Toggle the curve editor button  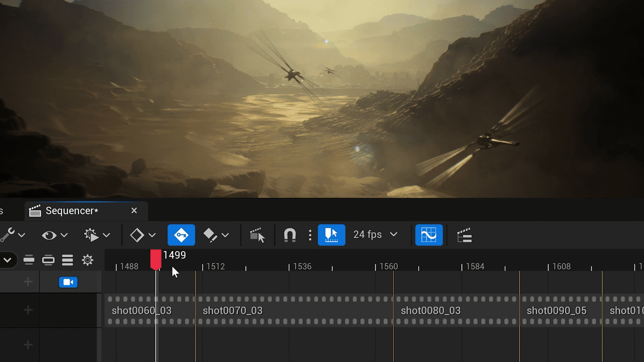coord(429,235)
